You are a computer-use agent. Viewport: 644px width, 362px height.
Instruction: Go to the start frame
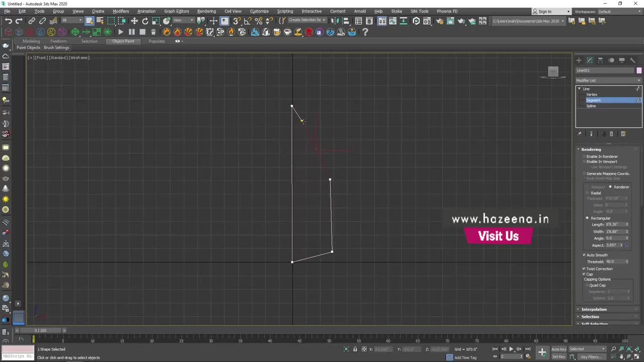(x=495, y=349)
